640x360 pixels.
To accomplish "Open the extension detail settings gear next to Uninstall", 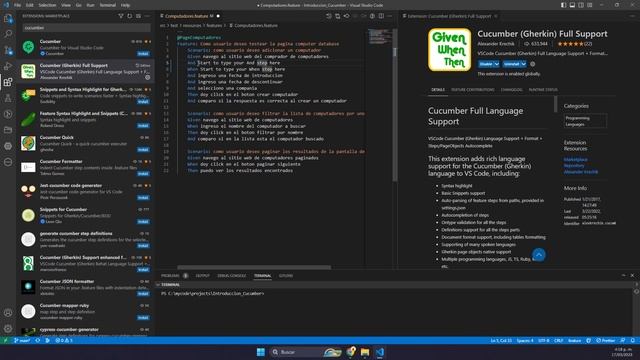I will click(533, 64).
